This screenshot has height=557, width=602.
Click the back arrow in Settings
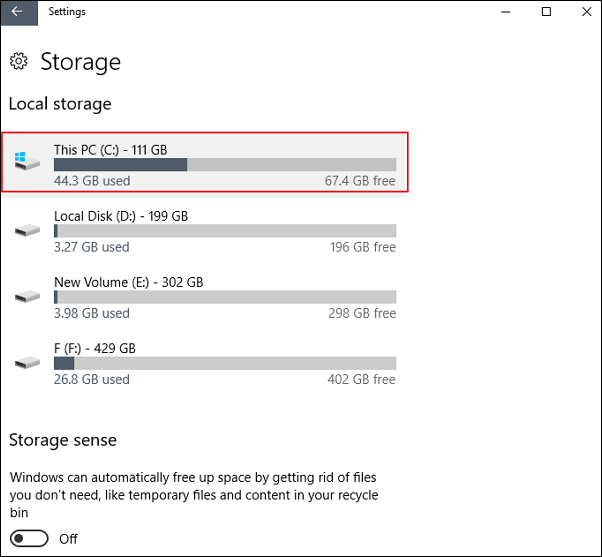coord(17,12)
